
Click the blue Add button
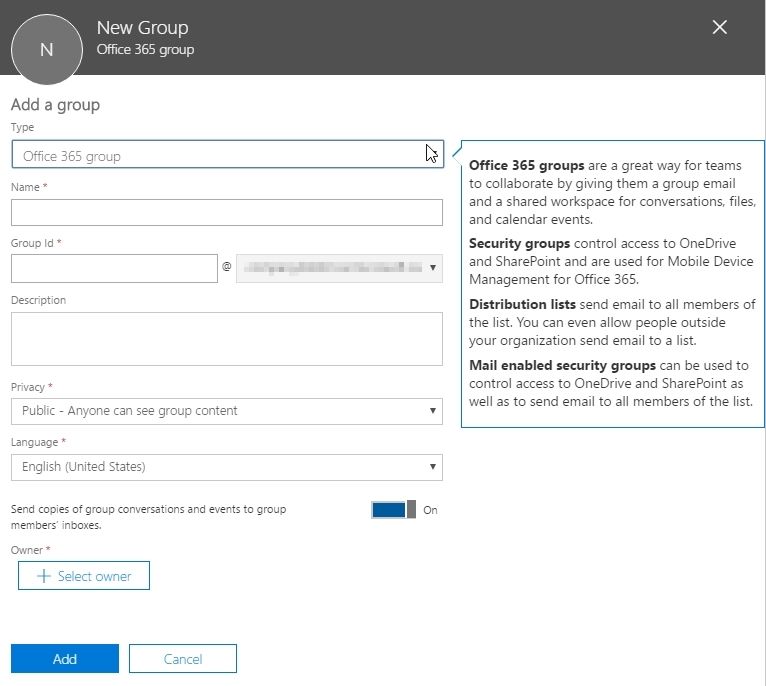tap(65, 659)
